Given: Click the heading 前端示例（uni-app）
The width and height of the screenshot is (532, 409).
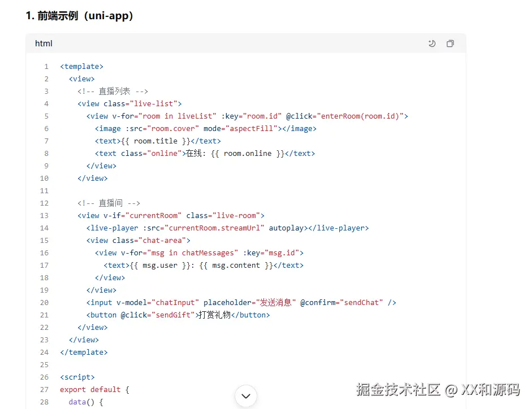Looking at the screenshot, I should (x=80, y=16).
